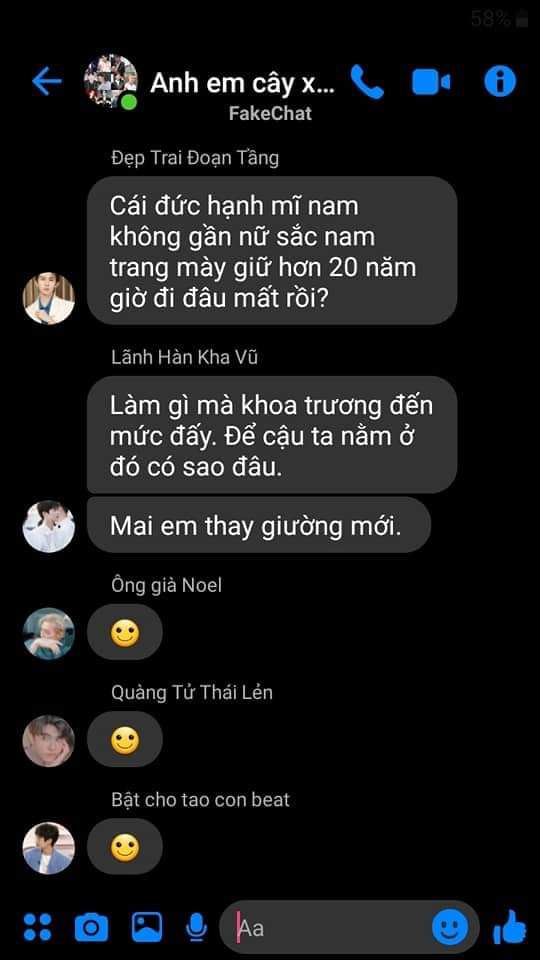Open group avatar for Anh em cây x...
This screenshot has width=540, height=960.
tap(111, 81)
